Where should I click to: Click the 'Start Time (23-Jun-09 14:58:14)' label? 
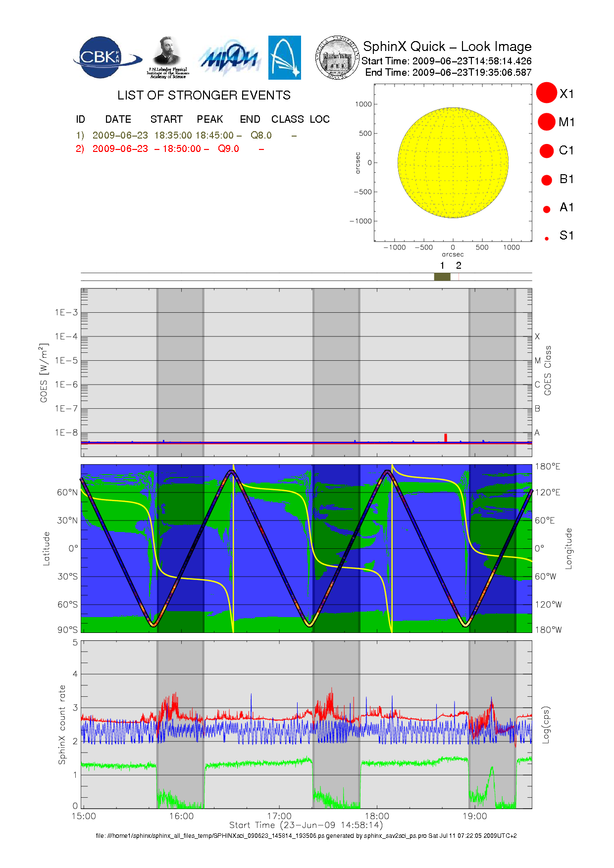[x=306, y=825]
